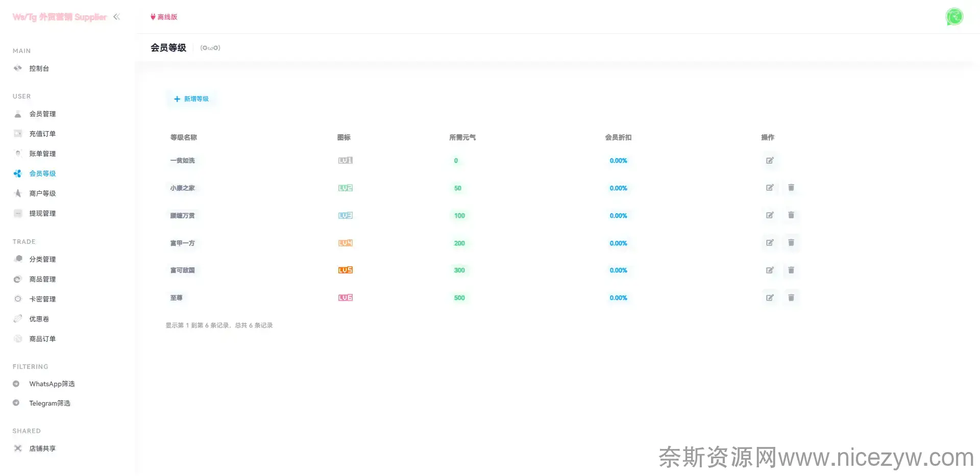This screenshot has height=476, width=980.
Task: Click the 腰缠万贯 level name
Action: click(183, 215)
